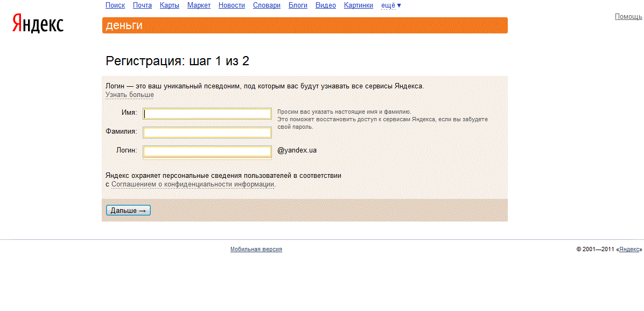
Task: Open Соглашением о конфиденциальности информации link
Action: click(x=193, y=184)
